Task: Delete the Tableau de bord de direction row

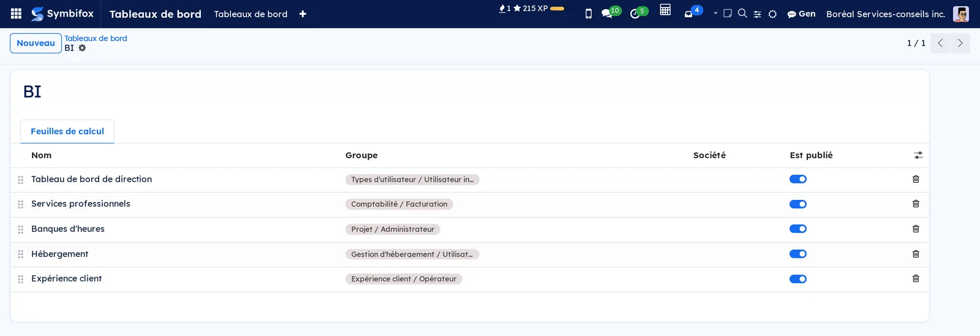Action: 916,179
